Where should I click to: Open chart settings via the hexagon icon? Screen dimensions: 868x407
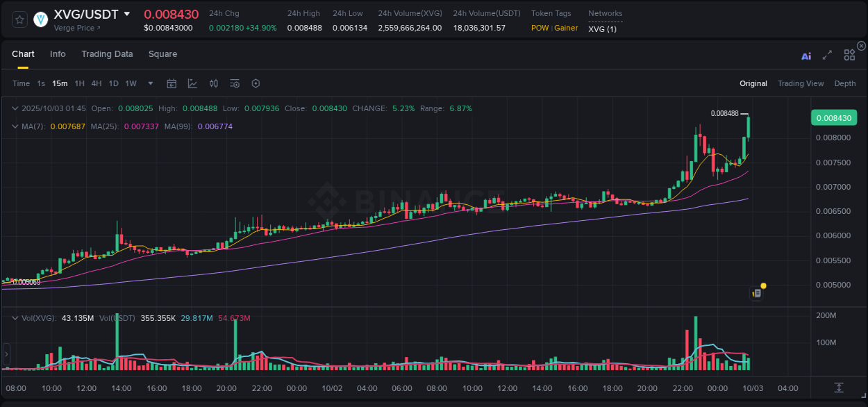(256, 83)
